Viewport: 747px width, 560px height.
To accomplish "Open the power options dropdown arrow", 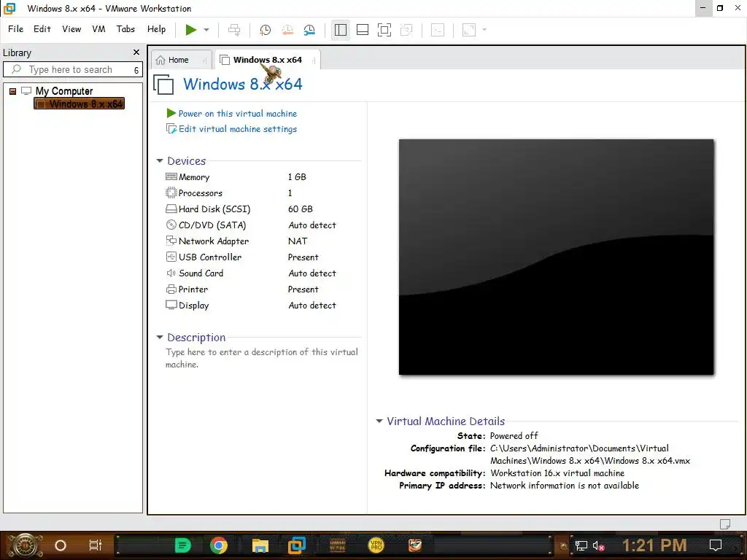I will 206,30.
